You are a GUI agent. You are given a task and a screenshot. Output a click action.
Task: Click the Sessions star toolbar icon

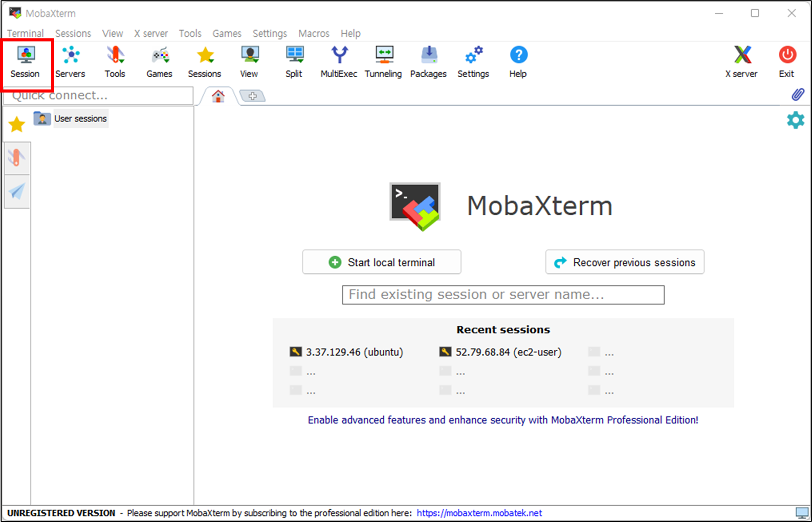pyautogui.click(x=204, y=62)
